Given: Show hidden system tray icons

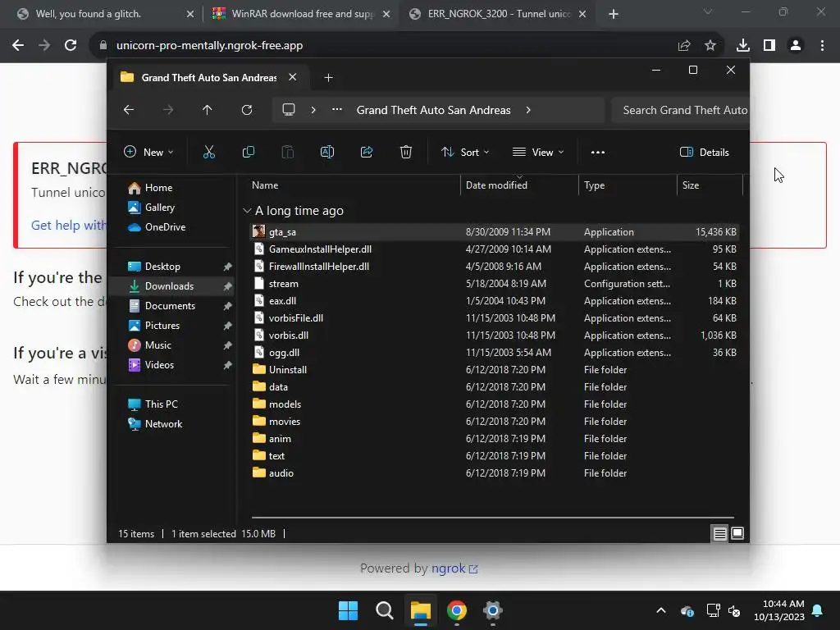Looking at the screenshot, I should point(661,610).
